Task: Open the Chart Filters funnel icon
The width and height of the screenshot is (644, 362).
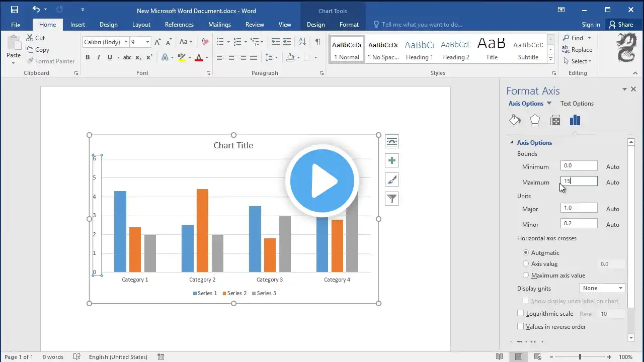Action: coord(392,199)
